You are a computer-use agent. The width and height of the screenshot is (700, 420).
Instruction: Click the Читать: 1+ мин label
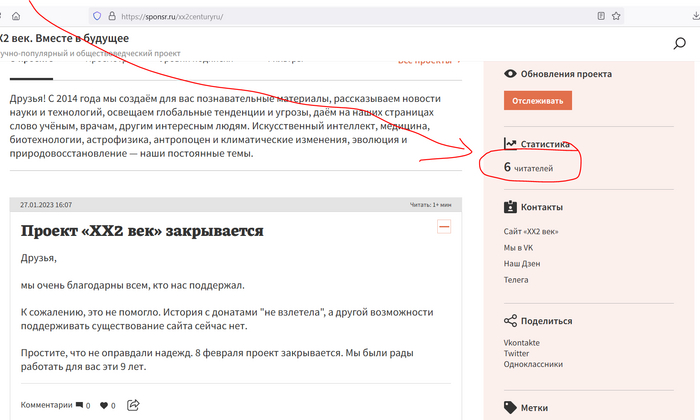[430, 205]
